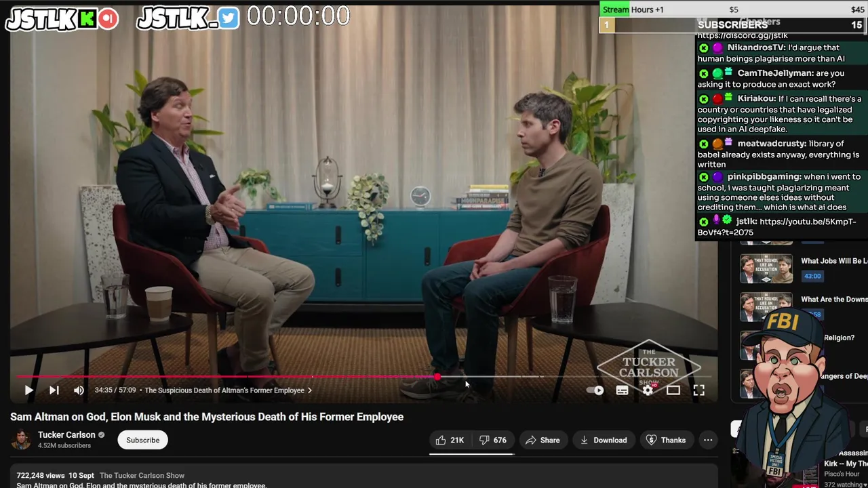Open the Tucker Carlson channel name link
The width and height of the screenshot is (868, 488).
tap(66, 435)
